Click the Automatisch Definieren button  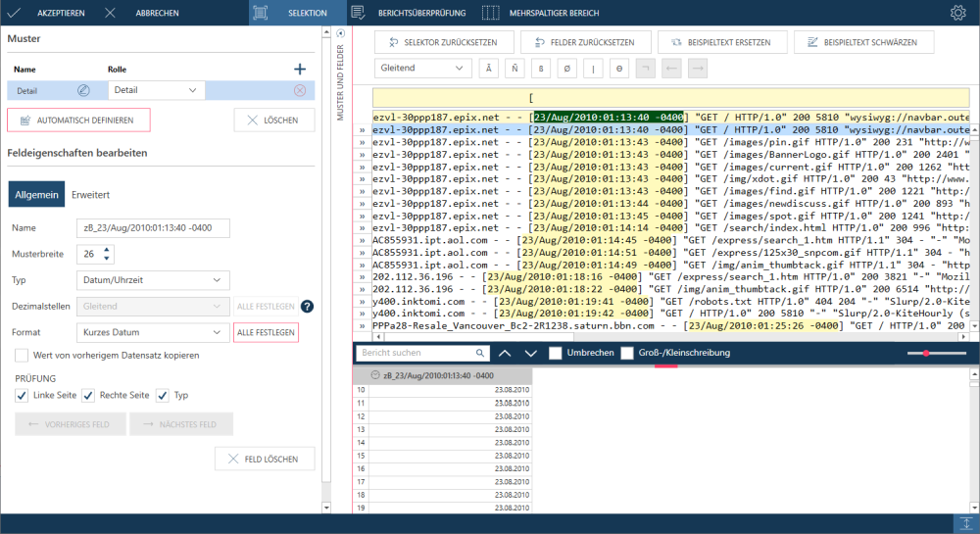coord(78,120)
